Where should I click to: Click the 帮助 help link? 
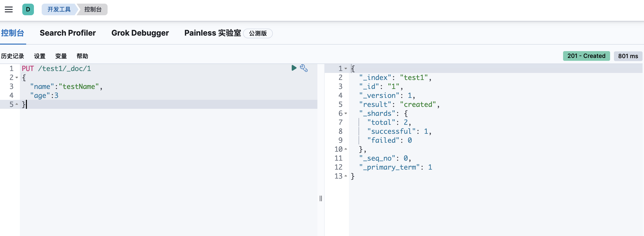click(x=82, y=56)
